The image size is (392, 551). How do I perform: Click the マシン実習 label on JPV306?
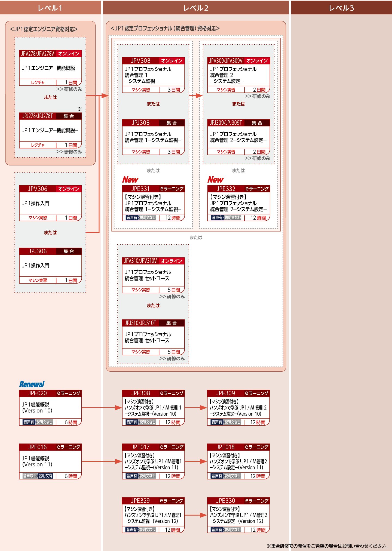click(38, 218)
